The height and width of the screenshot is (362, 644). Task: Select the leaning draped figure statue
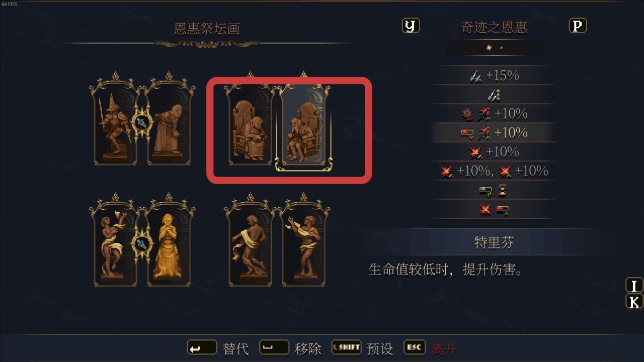tap(250, 245)
